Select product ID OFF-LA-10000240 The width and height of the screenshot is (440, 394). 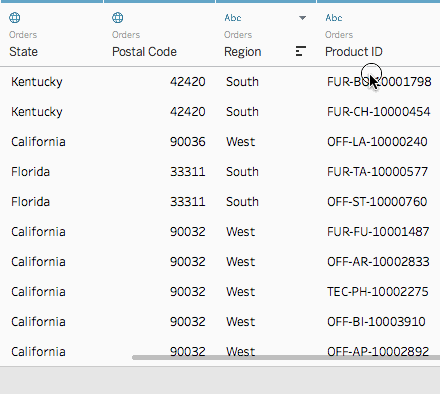tap(377, 142)
